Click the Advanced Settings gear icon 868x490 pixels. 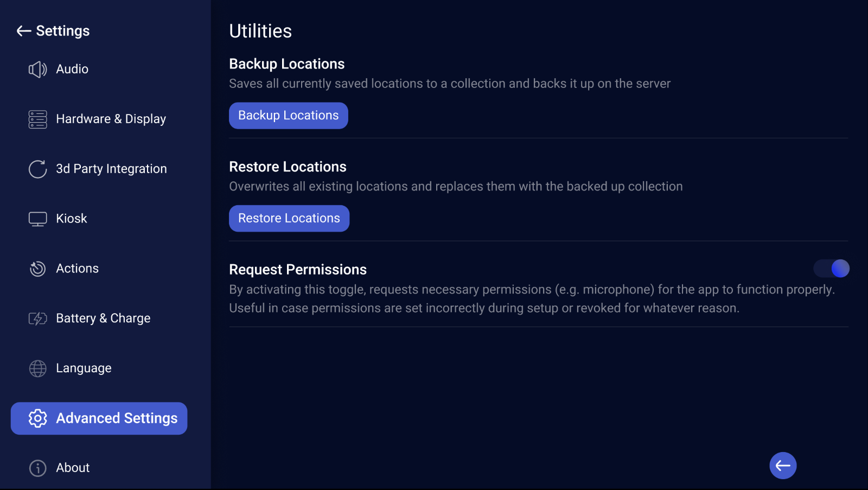[37, 418]
